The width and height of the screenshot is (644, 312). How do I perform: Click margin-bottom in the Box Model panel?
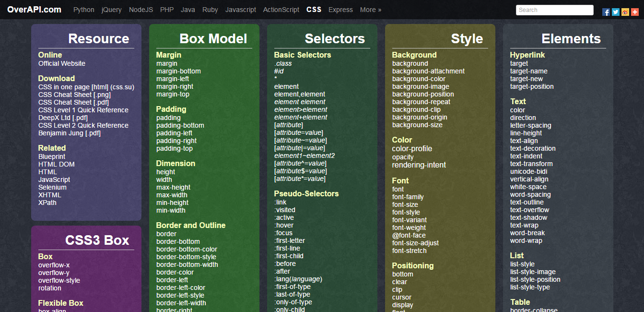[178, 71]
